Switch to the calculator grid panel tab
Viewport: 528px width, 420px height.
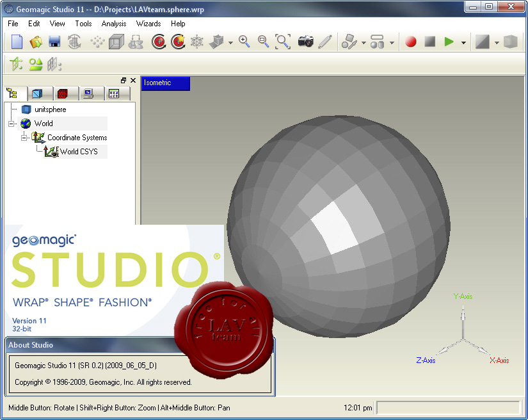pyautogui.click(x=114, y=93)
